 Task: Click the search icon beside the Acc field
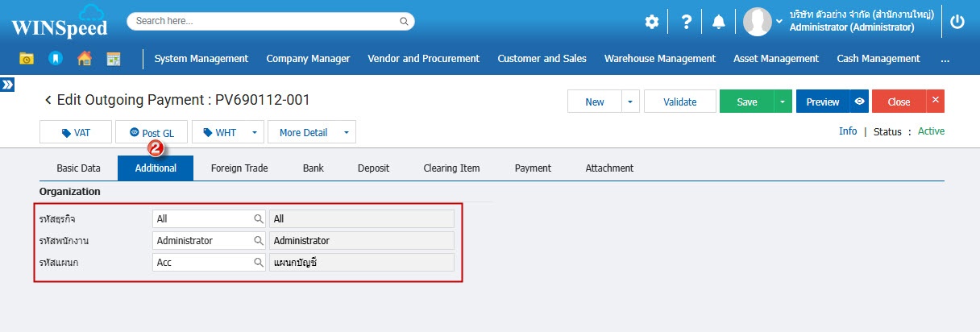(x=259, y=263)
